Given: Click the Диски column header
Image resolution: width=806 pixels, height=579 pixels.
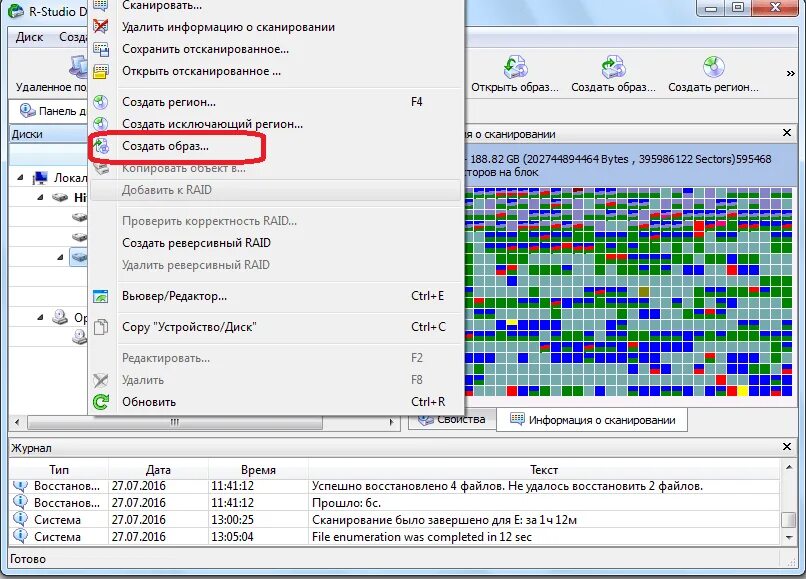Looking at the screenshot, I should click(x=49, y=134).
